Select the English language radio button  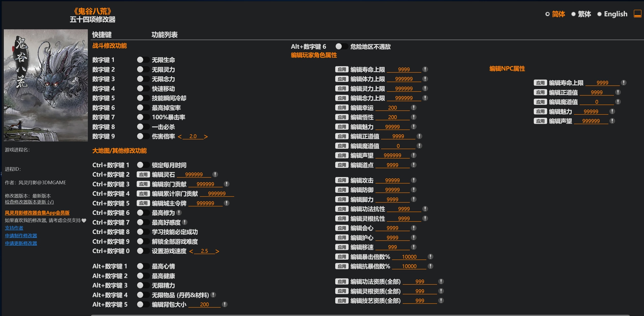tap(599, 14)
